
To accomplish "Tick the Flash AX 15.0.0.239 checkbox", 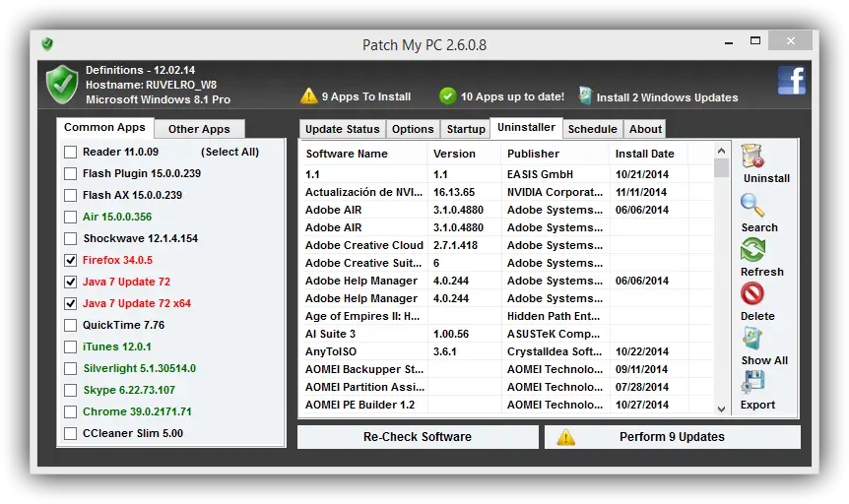I will click(x=70, y=196).
